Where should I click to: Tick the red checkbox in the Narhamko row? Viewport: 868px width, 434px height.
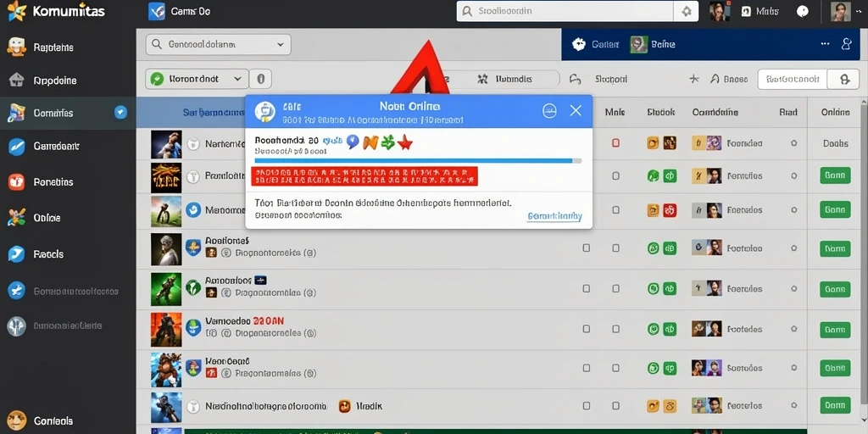click(615, 143)
